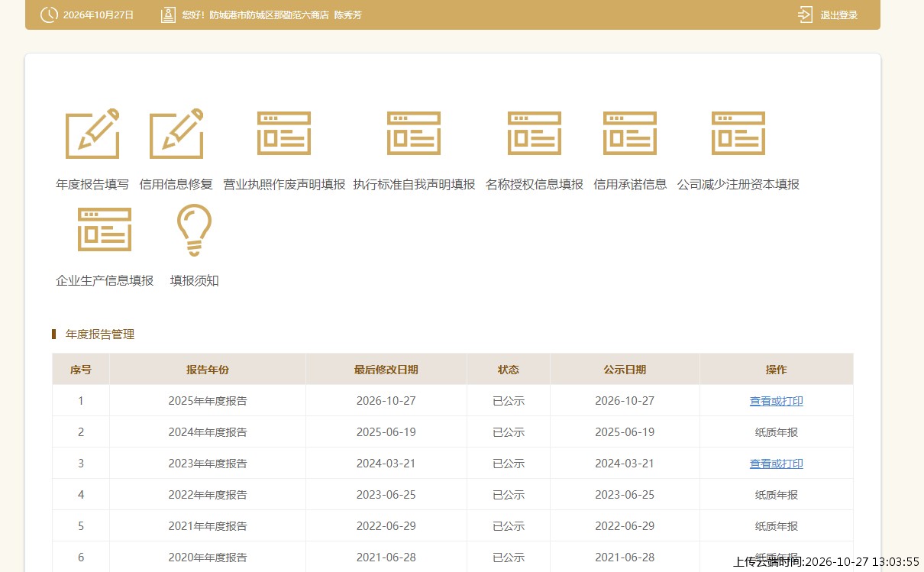Select the 信用承诺信息 icon

coord(630,134)
